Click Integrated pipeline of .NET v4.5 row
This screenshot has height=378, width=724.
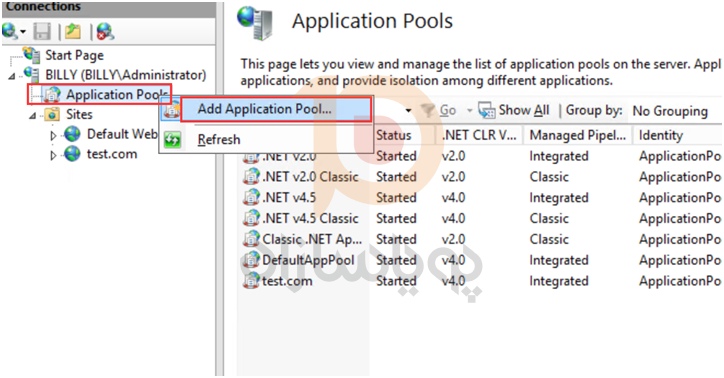[x=559, y=198]
